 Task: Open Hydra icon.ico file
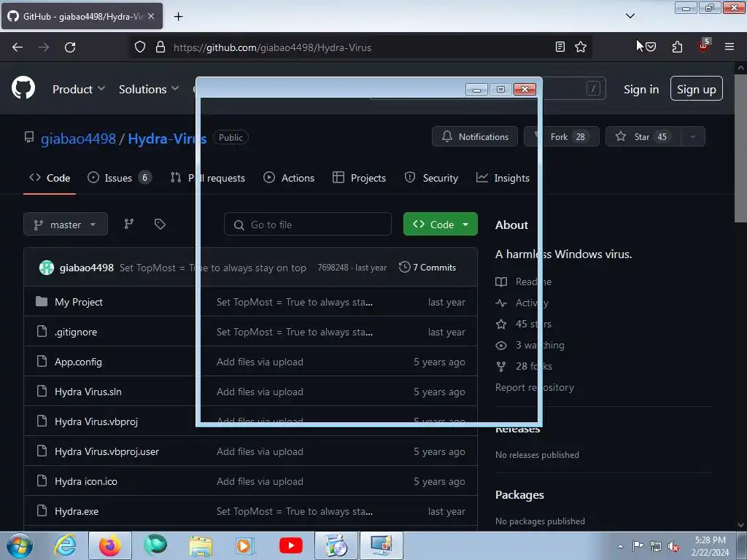tap(86, 481)
